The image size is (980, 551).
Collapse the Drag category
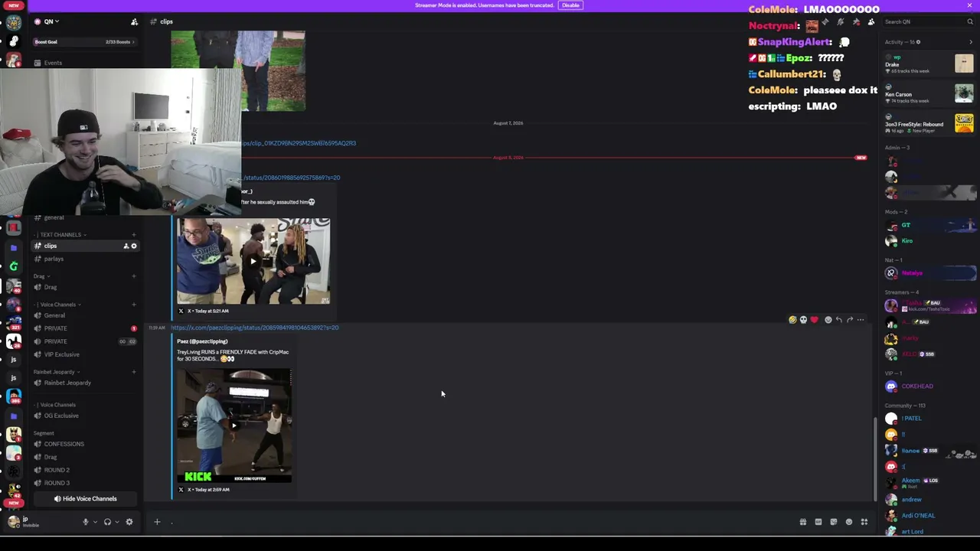pyautogui.click(x=41, y=276)
